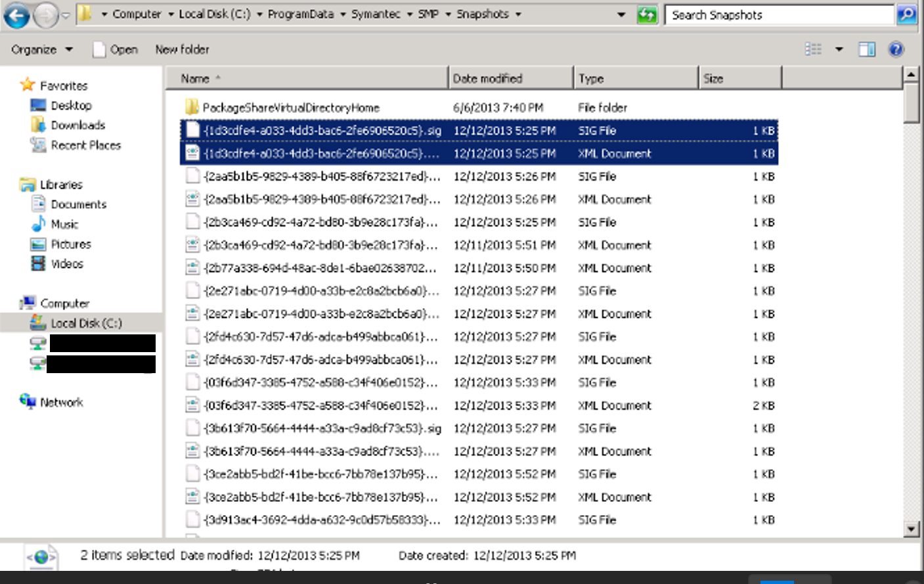Click the Back navigation arrow button
This screenshot has width=924, height=584.
coord(16,15)
